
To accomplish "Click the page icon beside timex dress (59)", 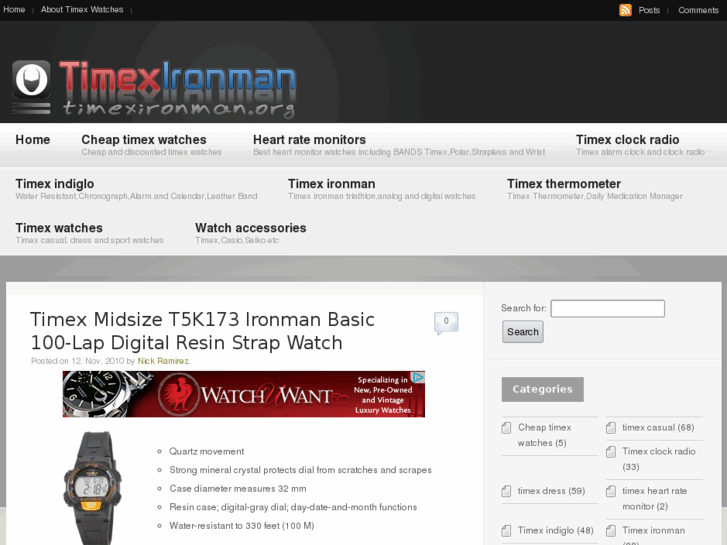I will [506, 491].
